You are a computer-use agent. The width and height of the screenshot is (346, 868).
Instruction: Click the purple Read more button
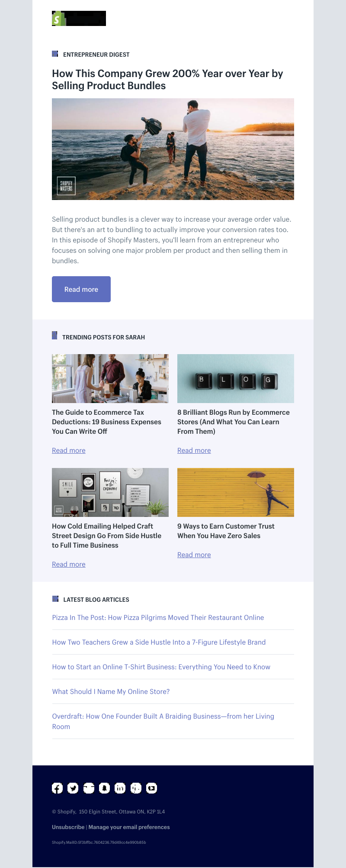click(x=81, y=289)
